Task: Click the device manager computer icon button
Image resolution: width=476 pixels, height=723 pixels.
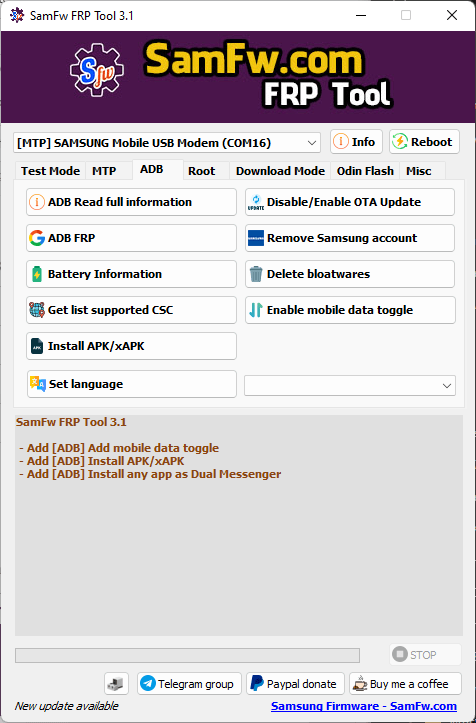Action: 116,684
